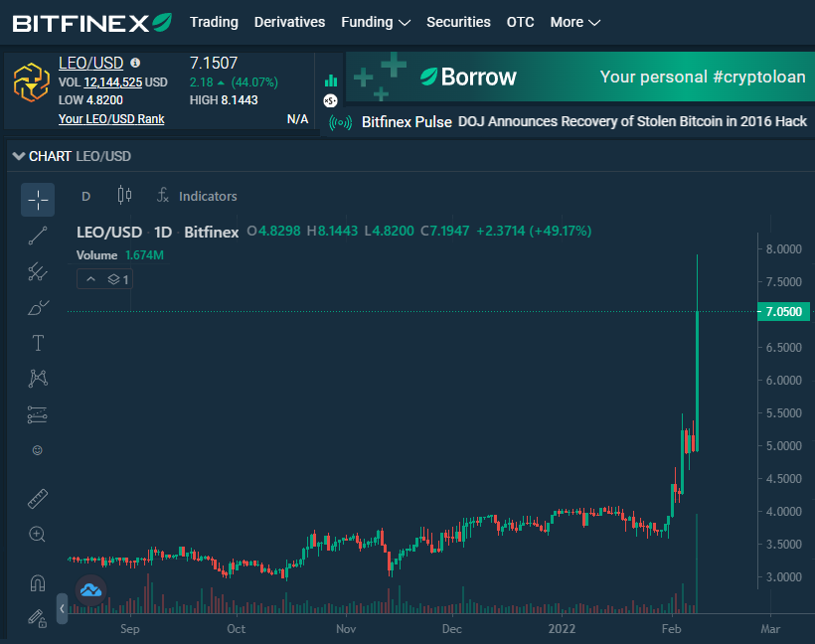The image size is (815, 644).
Task: Open the pitchfork and Gann tools
Action: tap(38, 271)
